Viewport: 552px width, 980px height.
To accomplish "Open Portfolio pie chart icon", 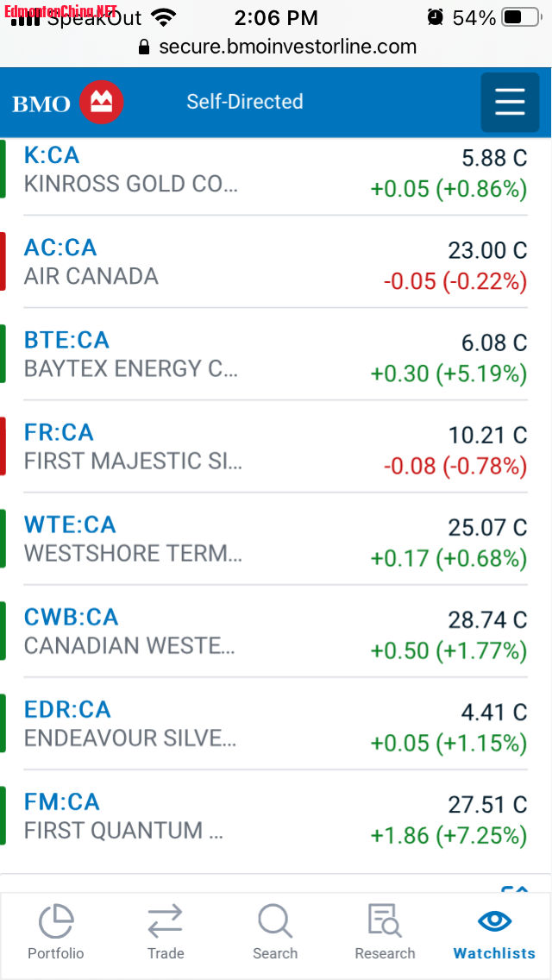I will point(56,921).
